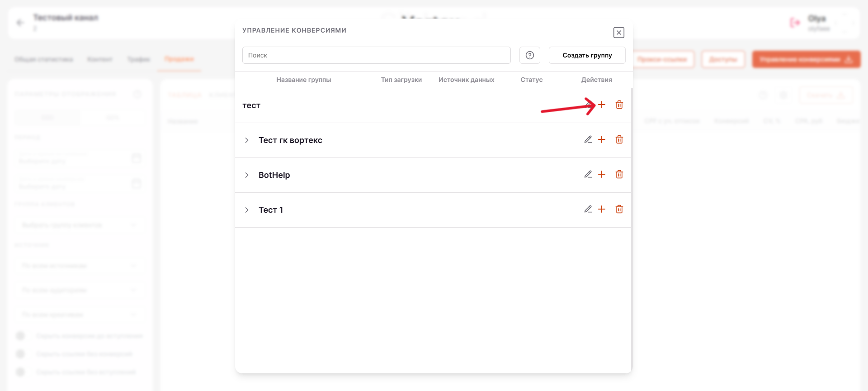Expand the Тест 1 group
Screen dimensions: 868x391
point(247,210)
